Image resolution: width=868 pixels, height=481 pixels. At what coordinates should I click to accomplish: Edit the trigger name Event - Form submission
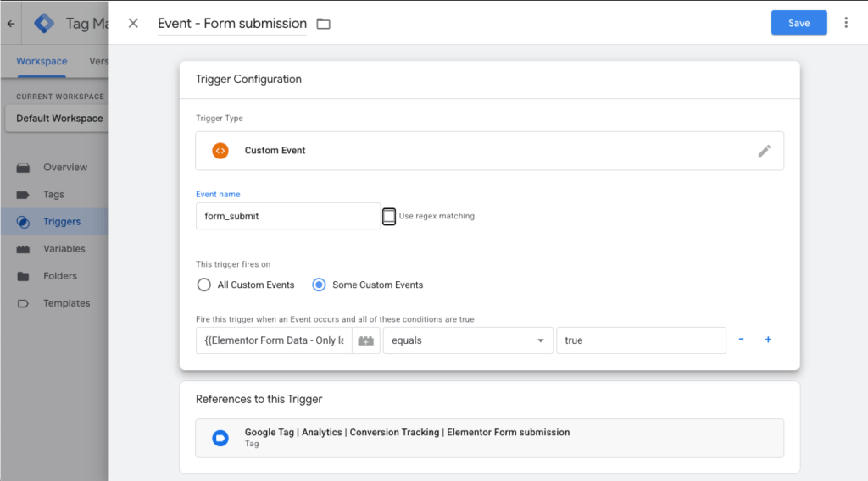(x=232, y=23)
